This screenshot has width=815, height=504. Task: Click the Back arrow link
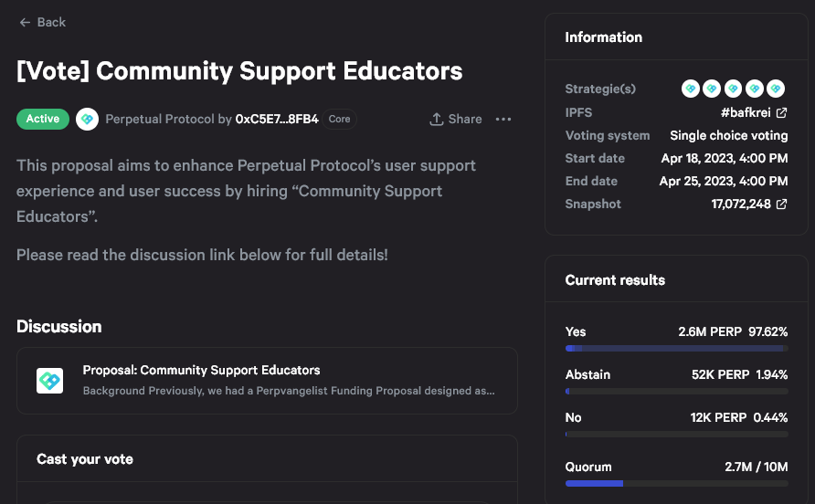click(x=42, y=22)
